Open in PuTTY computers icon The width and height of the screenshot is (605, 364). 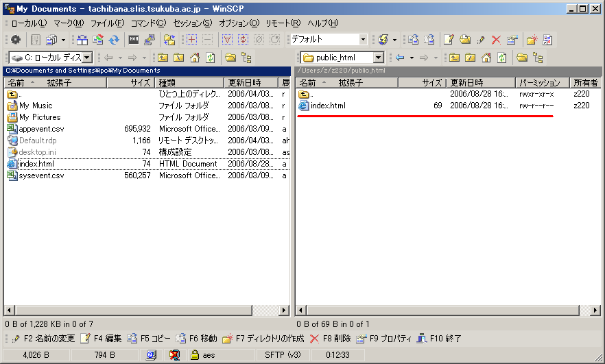[150, 39]
